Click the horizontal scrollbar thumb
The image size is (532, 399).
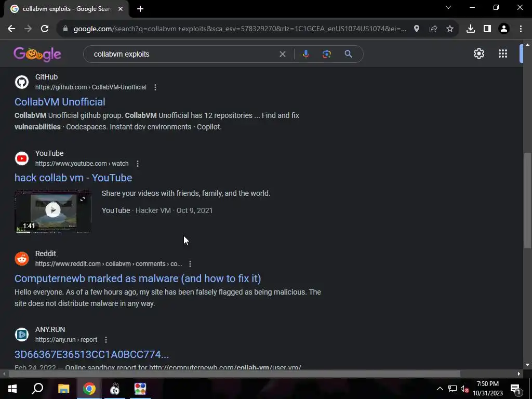click(x=234, y=374)
